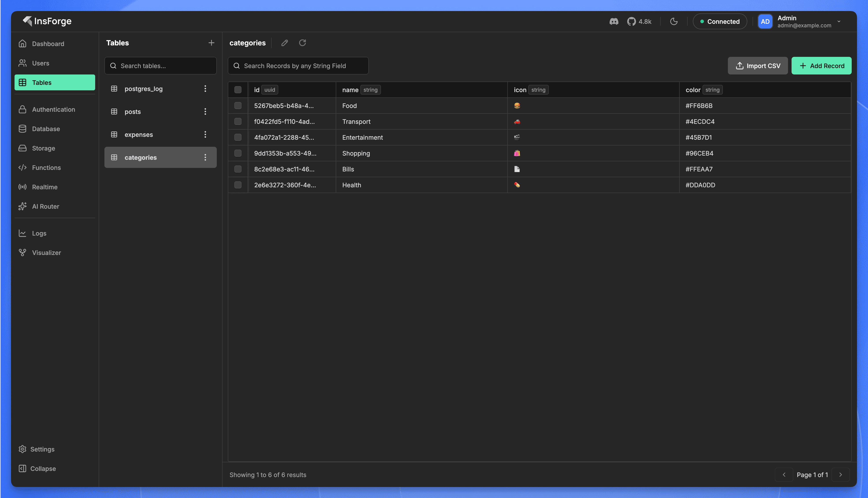Open the GitHub repo showing 4.8k stars
868x498 pixels.
pos(639,21)
